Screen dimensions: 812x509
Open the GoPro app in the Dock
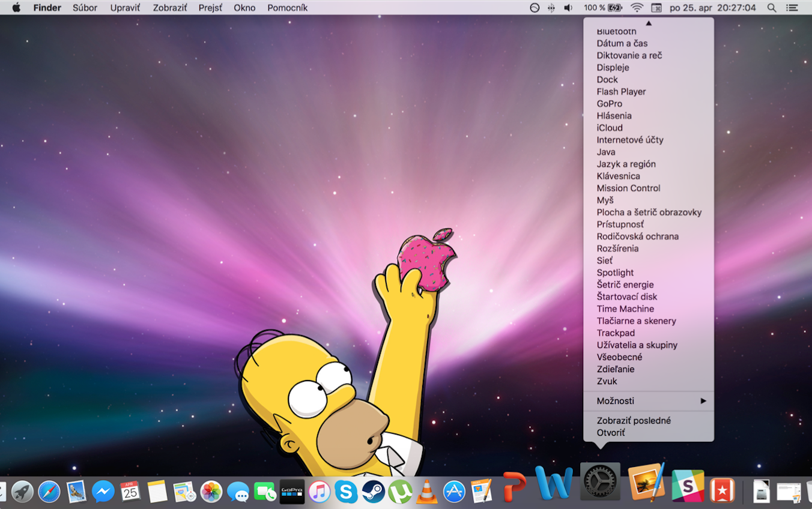click(292, 492)
